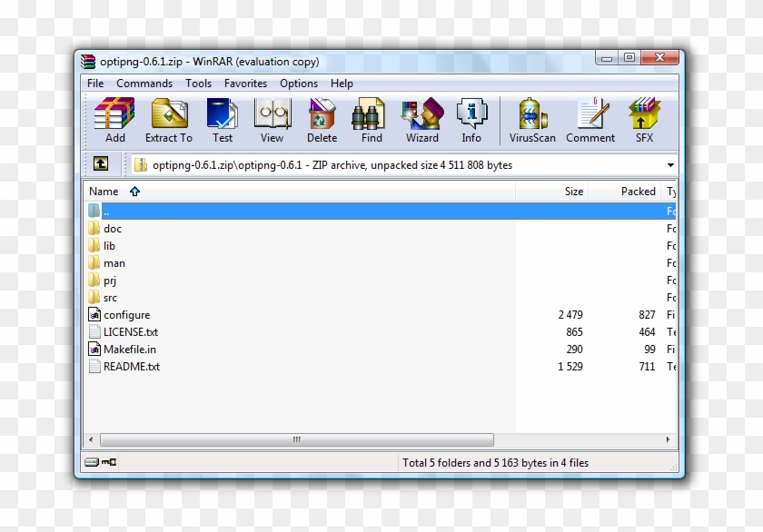Open the archive path dropdown
Image resolution: width=763 pixels, height=532 pixels.
670,164
